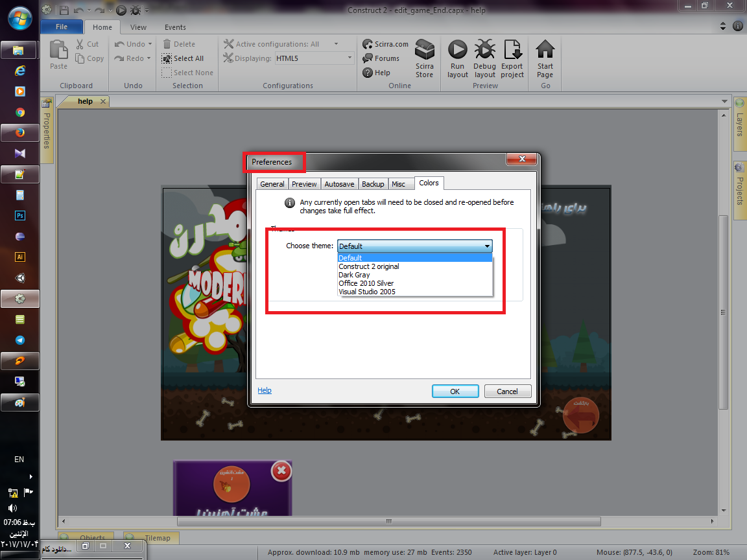Click Cancel in Preferences dialog
Screen dimensions: 747x560
tap(507, 391)
